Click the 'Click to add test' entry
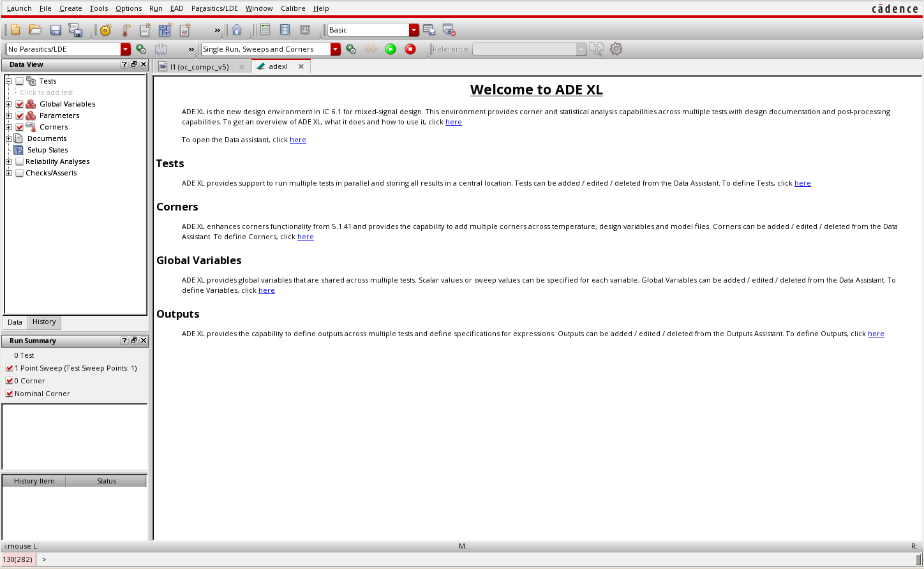Screen dimensions: 924x569 pos(47,92)
